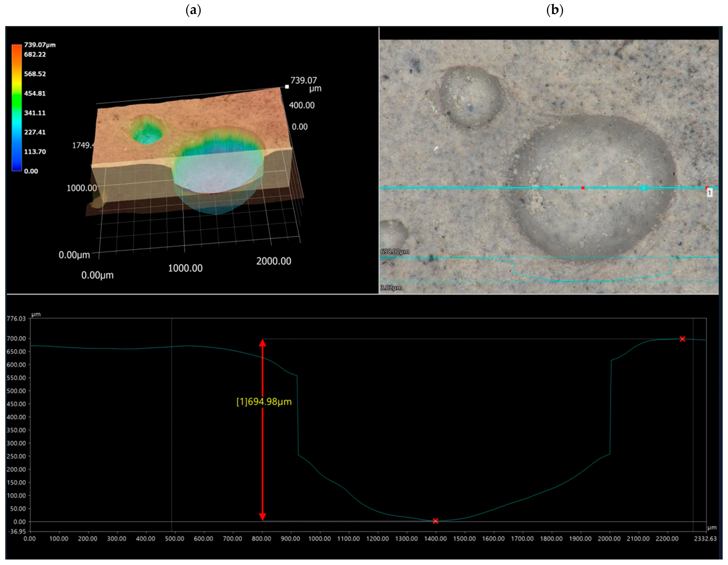Click the dotted vertical cursor near the profile's right end

tap(693, 425)
